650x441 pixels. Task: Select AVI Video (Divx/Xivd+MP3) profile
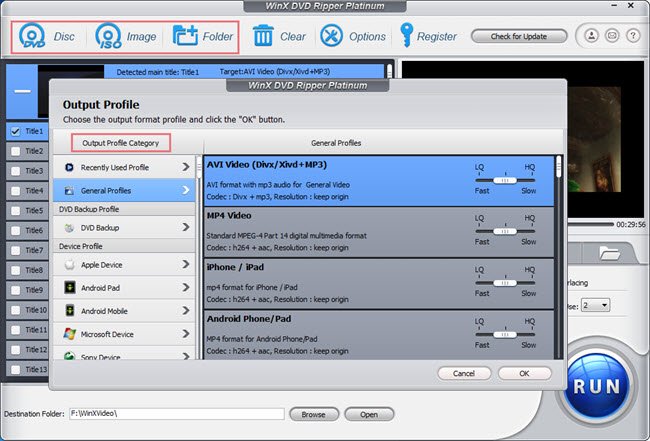point(379,181)
